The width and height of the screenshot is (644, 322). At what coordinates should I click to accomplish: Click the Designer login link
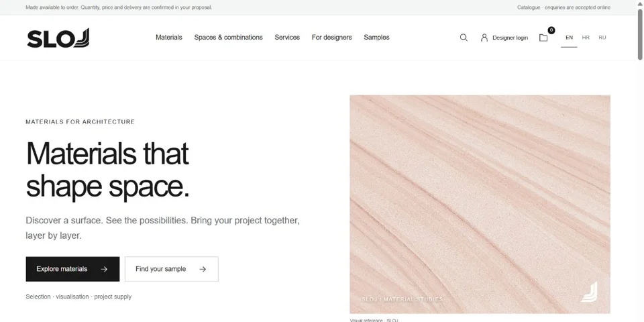click(504, 38)
